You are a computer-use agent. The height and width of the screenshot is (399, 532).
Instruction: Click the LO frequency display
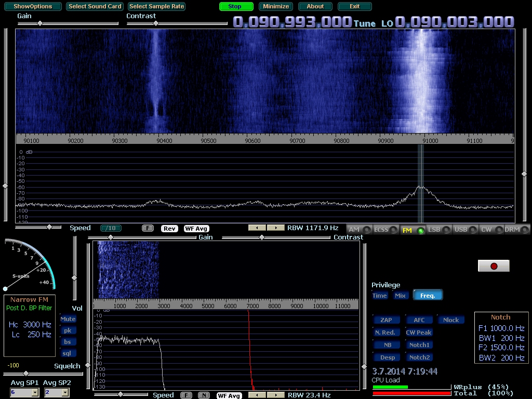click(x=454, y=22)
